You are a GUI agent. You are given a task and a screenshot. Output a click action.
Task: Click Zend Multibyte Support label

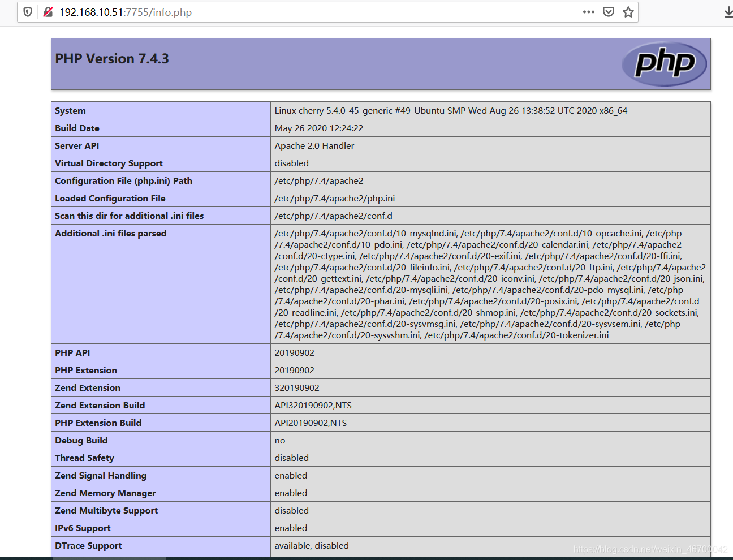click(106, 511)
